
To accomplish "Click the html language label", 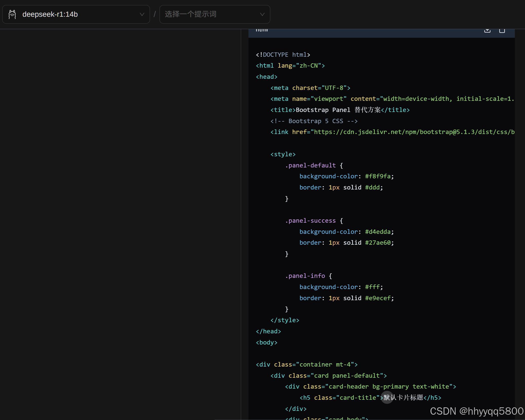I will (262, 30).
